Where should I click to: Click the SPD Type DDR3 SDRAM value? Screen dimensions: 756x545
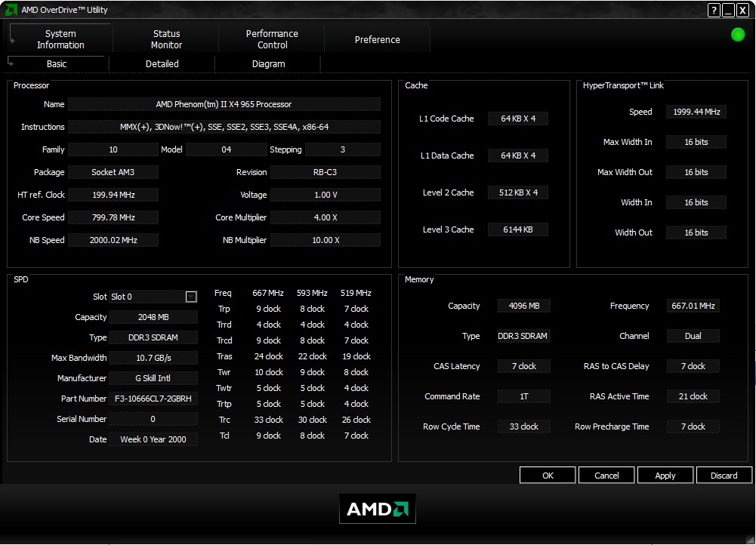coord(153,337)
